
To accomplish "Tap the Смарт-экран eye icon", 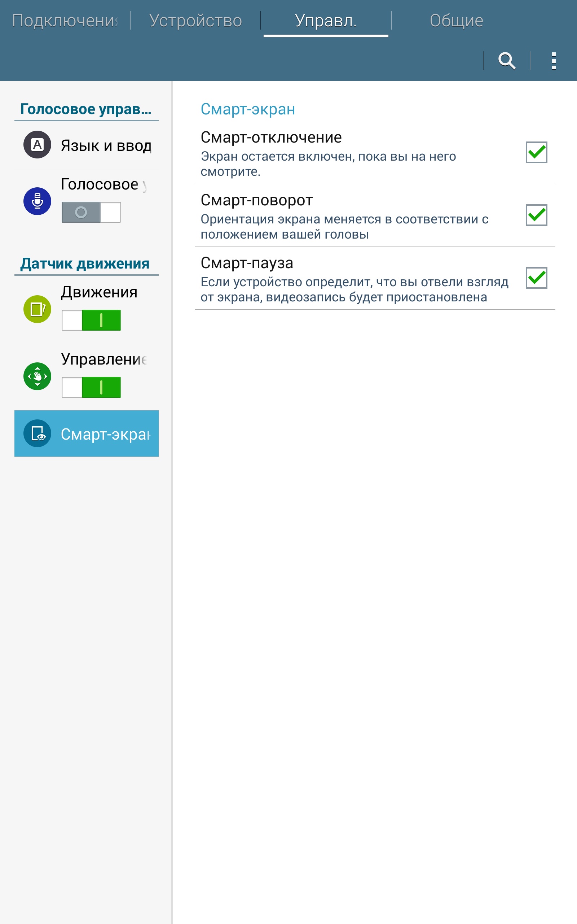I will pyautogui.click(x=38, y=433).
